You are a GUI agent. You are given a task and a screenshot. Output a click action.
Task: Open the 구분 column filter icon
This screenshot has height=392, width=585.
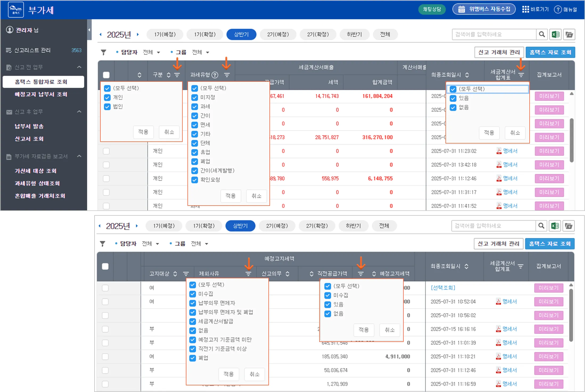(x=177, y=75)
